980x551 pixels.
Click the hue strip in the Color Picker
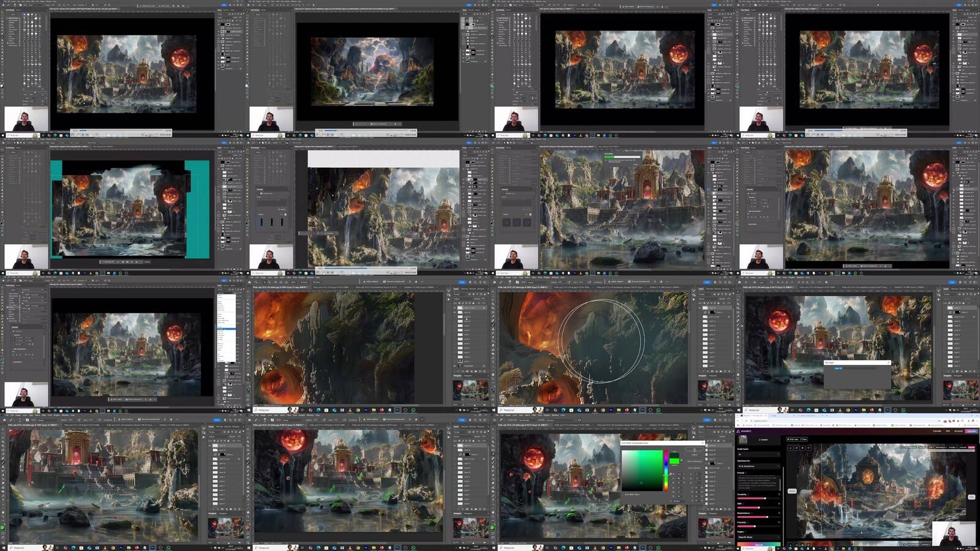click(666, 471)
